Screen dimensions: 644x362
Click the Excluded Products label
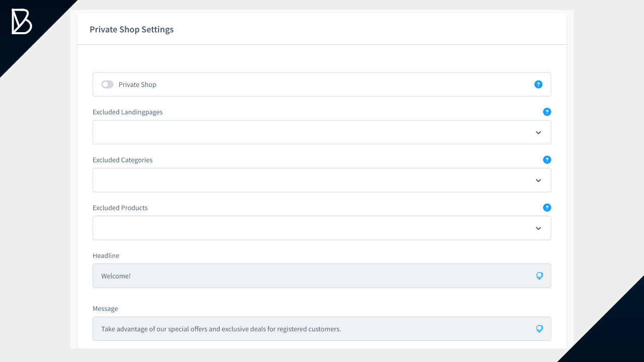pos(120,208)
